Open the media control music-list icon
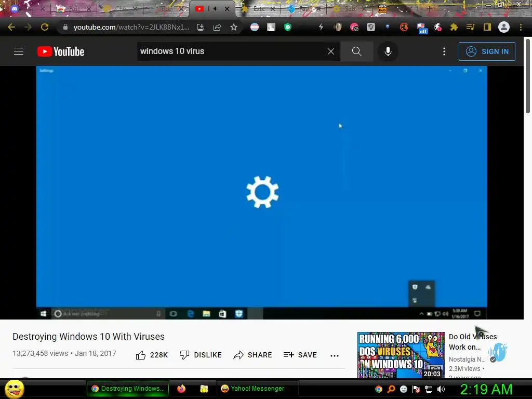 470,27
